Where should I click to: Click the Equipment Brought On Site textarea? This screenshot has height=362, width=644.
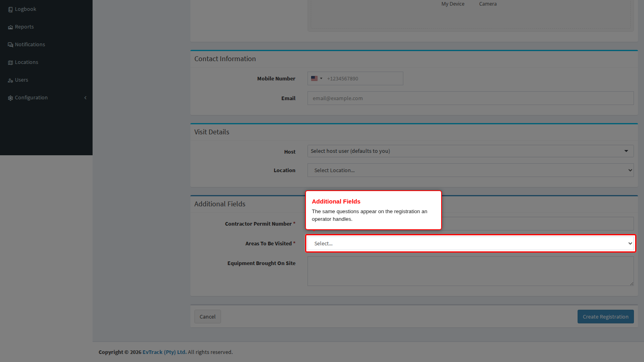click(471, 271)
